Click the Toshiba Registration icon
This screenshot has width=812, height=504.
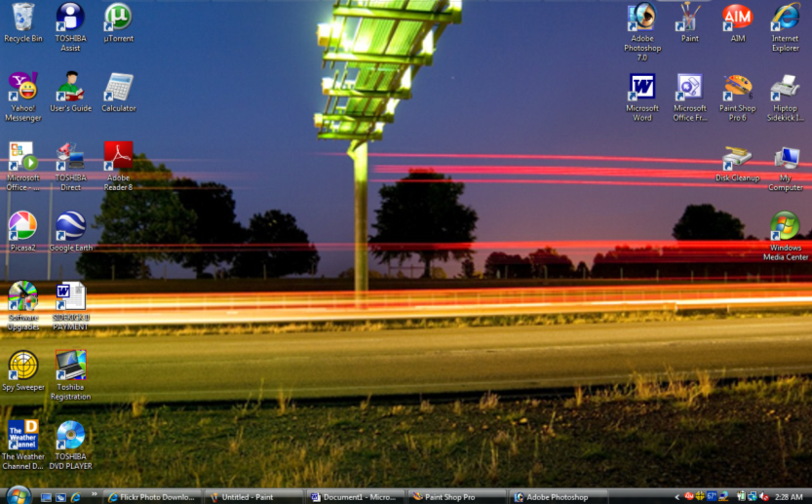[70, 375]
